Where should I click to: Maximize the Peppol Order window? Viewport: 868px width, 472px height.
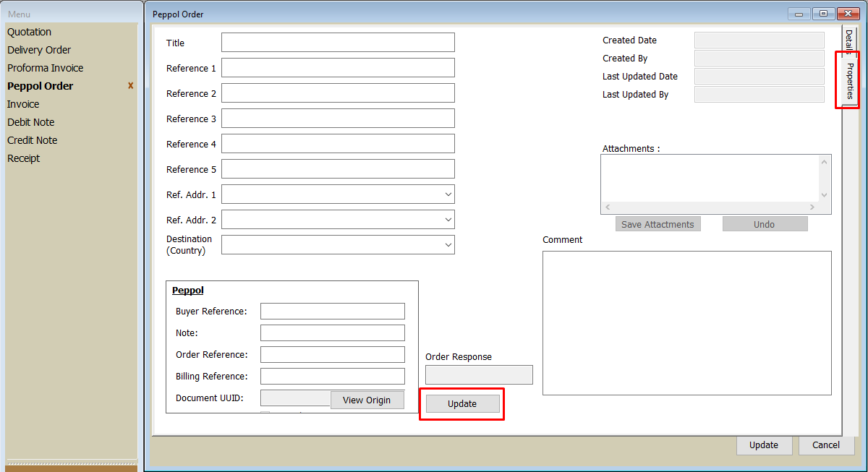tap(823, 14)
